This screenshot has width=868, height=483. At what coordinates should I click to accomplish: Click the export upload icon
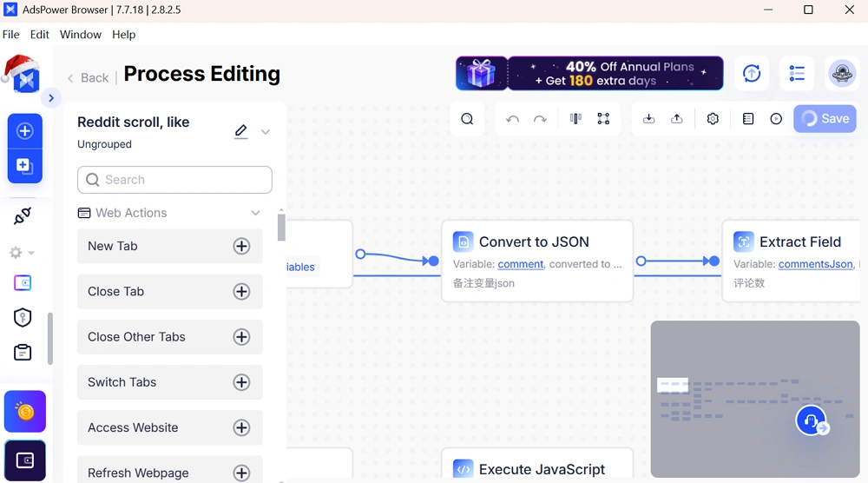point(676,118)
